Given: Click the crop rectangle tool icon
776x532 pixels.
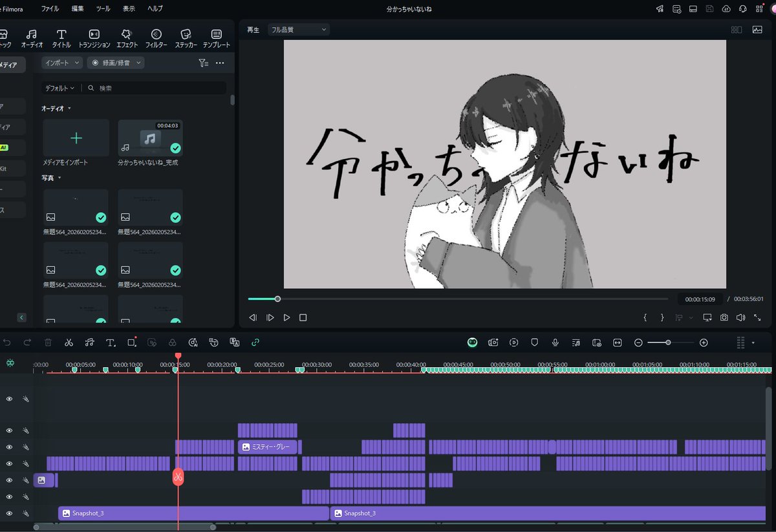Looking at the screenshot, I should coord(132,342).
